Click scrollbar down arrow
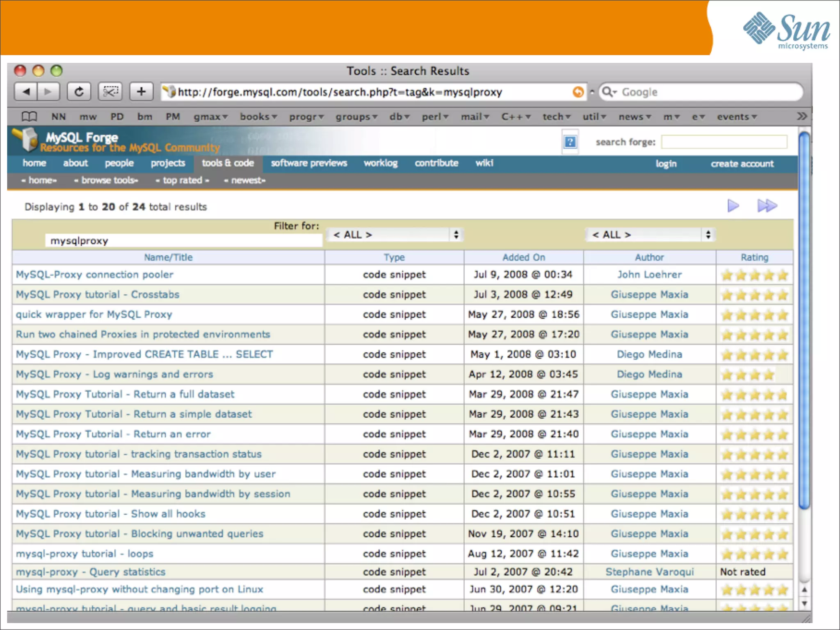The width and height of the screenshot is (840, 630). coord(804,603)
